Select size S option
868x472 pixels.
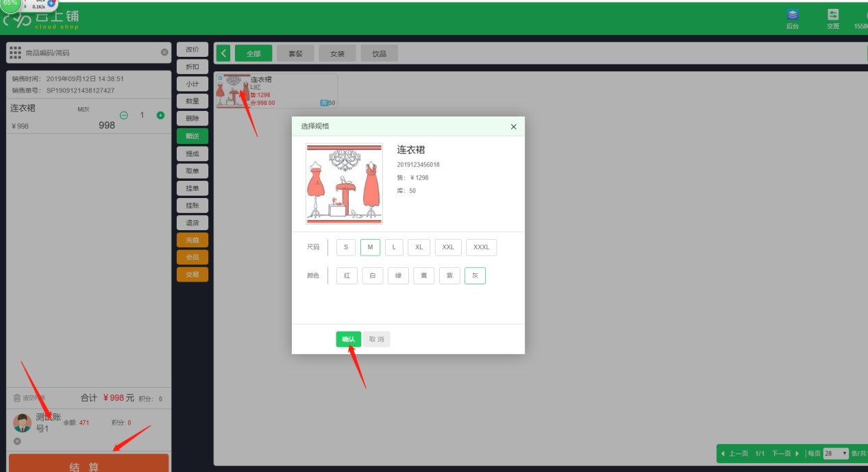[x=345, y=247]
